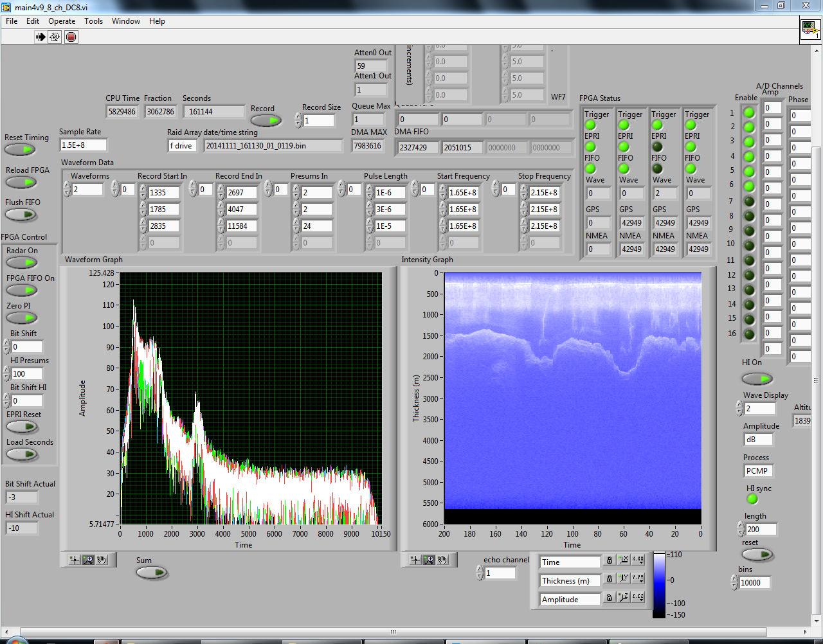
Task: Open the Operate menu
Action: tap(62, 21)
